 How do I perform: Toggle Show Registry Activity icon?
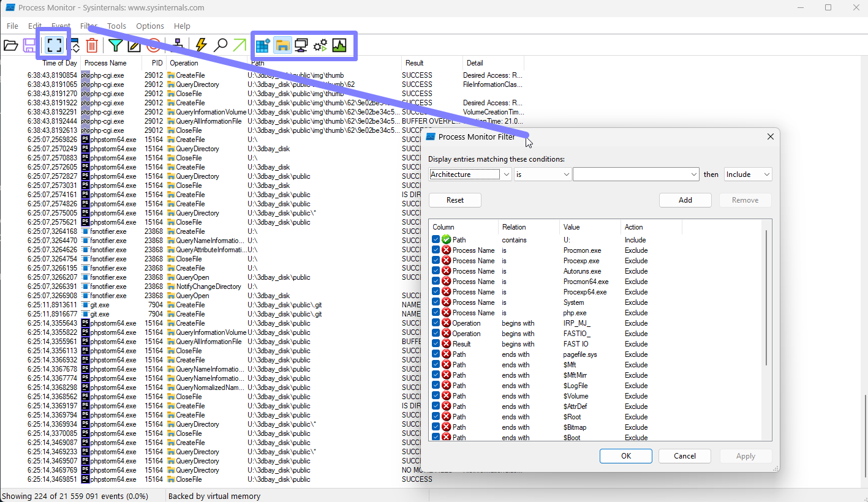tap(263, 45)
